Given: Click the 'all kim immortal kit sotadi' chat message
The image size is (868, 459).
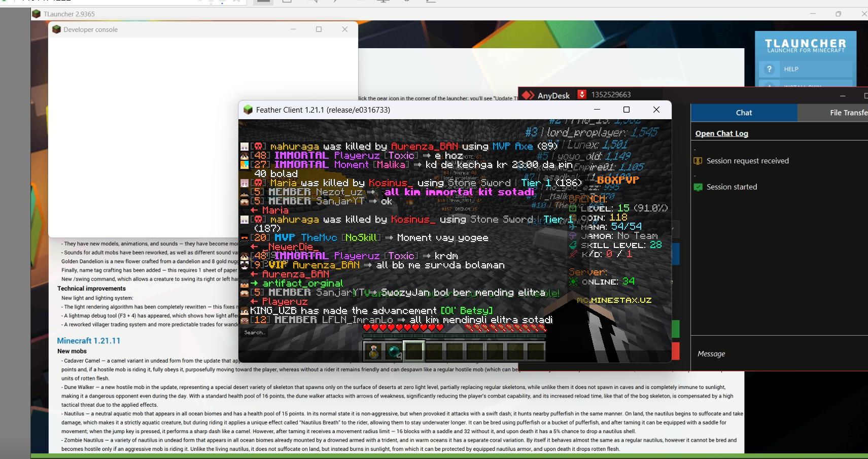Looking at the screenshot, I should point(459,192).
